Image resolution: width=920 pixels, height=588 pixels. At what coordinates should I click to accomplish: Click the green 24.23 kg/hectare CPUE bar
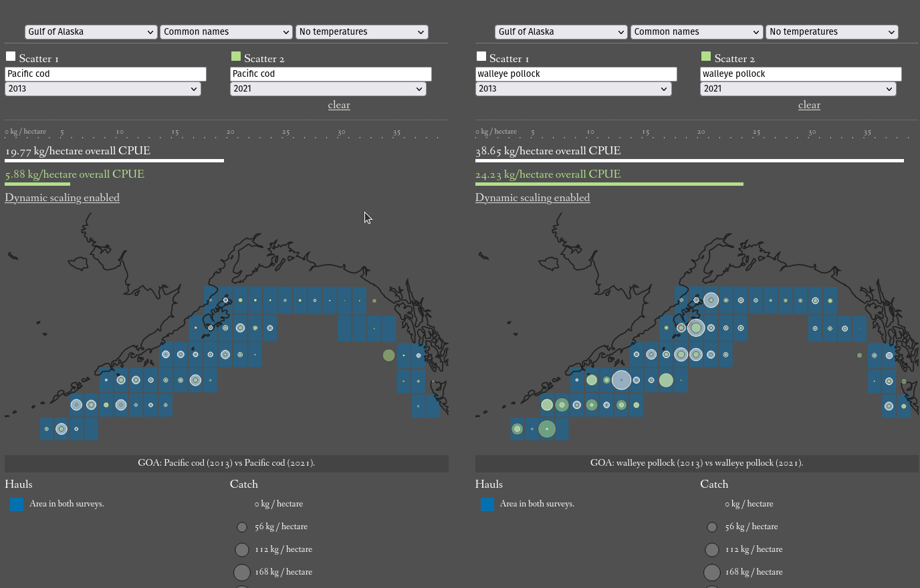click(609, 184)
